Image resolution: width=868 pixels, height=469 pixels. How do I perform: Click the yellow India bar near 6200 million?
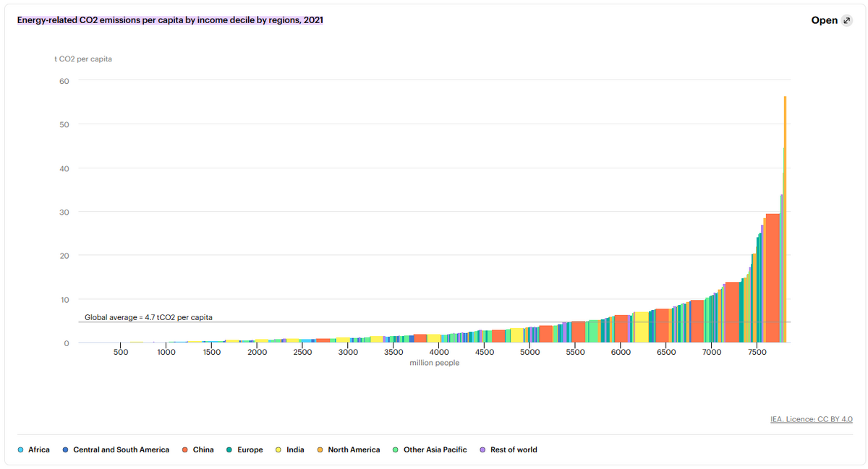[641, 329]
